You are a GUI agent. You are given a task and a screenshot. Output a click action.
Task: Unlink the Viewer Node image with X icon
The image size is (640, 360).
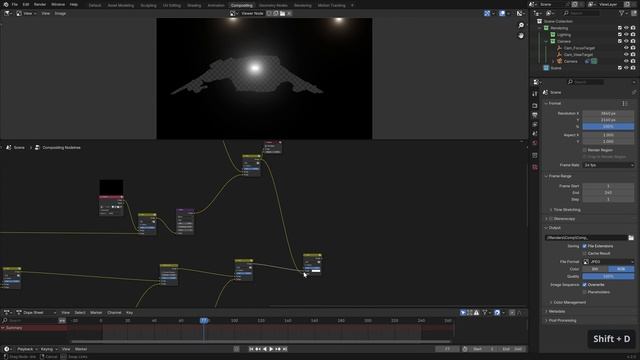tap(289, 13)
